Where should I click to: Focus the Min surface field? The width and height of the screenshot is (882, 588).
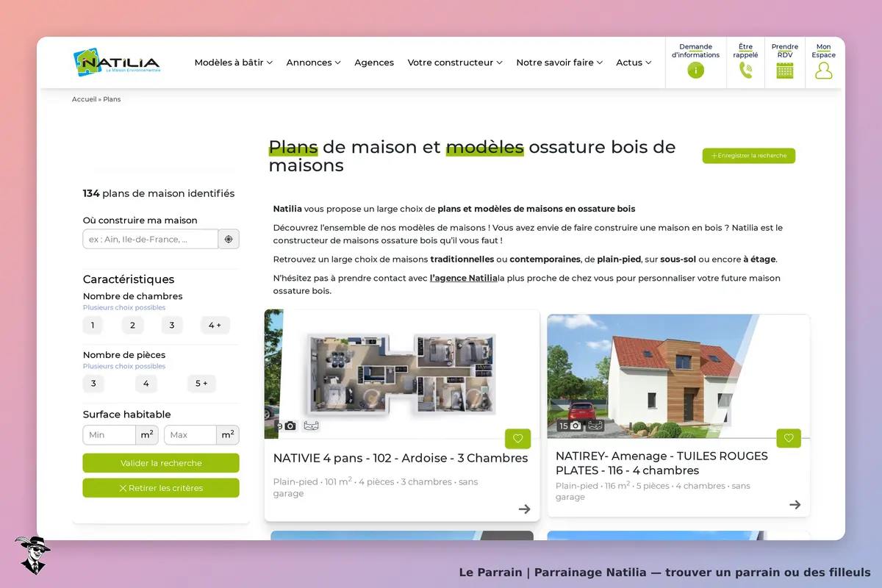pos(110,435)
